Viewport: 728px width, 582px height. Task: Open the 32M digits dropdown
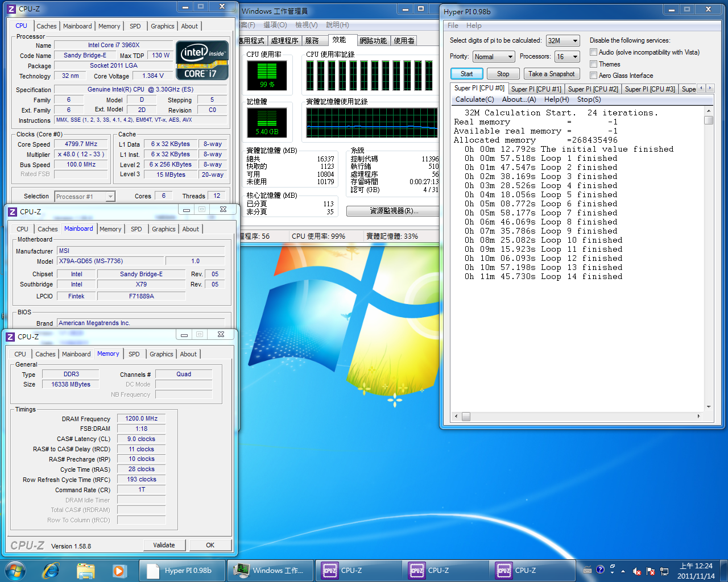click(x=562, y=40)
